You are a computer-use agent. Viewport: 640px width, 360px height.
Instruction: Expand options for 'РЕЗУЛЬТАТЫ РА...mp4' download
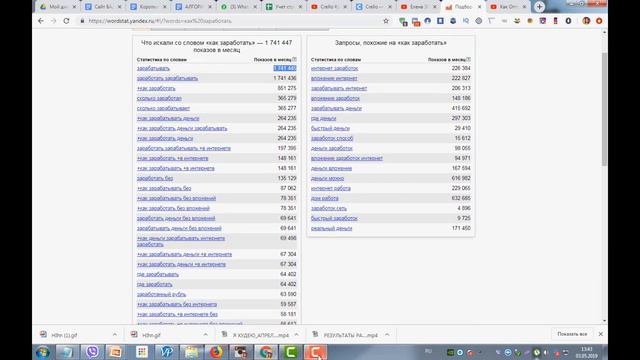387,335
